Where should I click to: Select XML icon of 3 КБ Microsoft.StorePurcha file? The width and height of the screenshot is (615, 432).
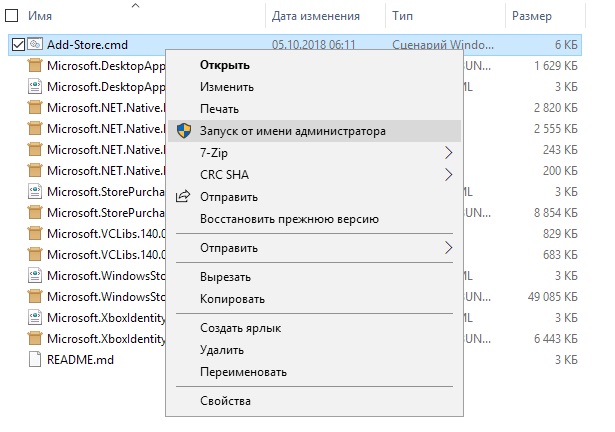tap(35, 191)
